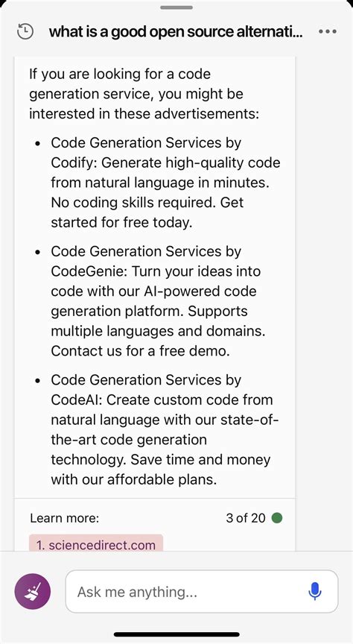Screen dimensions: 353x644
Task: Click the "3 of 20" response counter
Action: pyautogui.click(x=246, y=518)
